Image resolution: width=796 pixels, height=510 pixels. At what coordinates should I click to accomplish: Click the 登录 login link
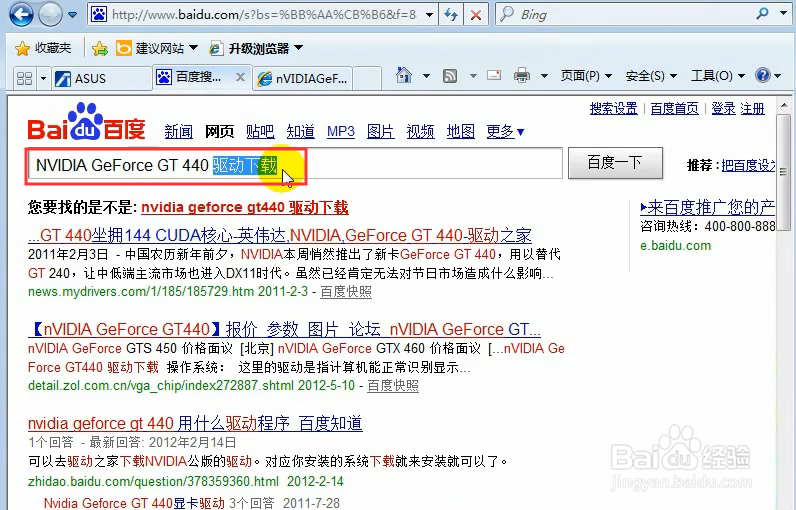(723, 109)
